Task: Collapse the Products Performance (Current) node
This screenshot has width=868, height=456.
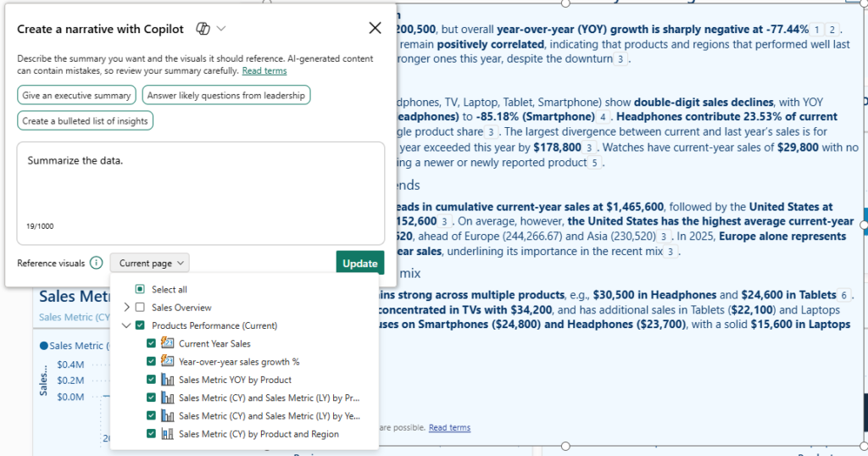Action: tap(126, 325)
